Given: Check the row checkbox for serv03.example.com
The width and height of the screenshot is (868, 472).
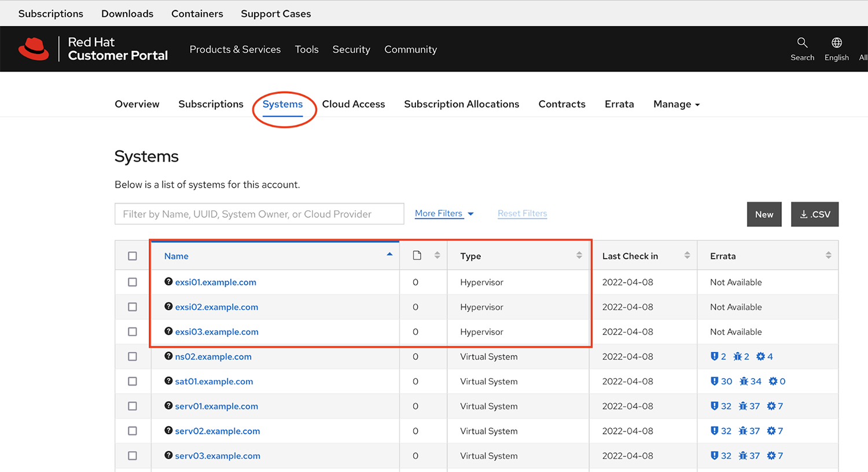Looking at the screenshot, I should 133,455.
